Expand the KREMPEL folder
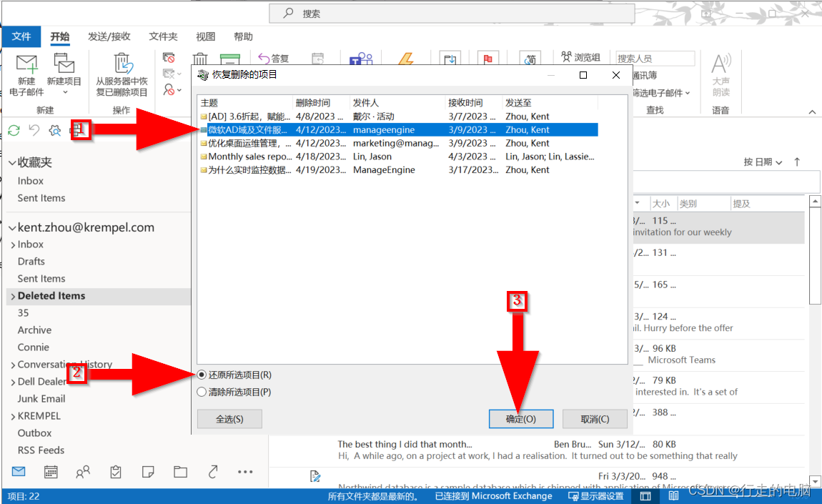Viewport: 822px width, 504px height. (x=13, y=416)
